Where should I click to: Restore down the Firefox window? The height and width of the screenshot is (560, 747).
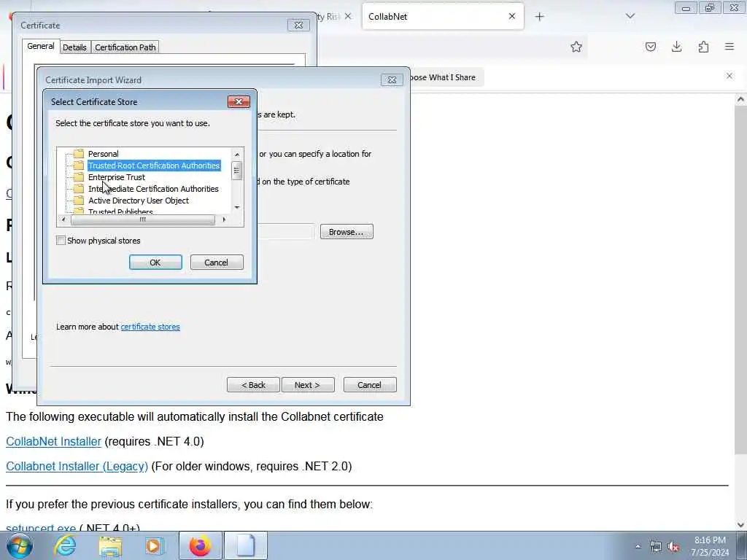710,8
